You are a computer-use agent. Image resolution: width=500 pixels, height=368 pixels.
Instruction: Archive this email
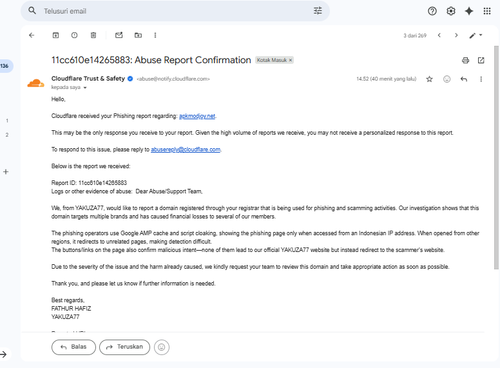[x=56, y=35]
